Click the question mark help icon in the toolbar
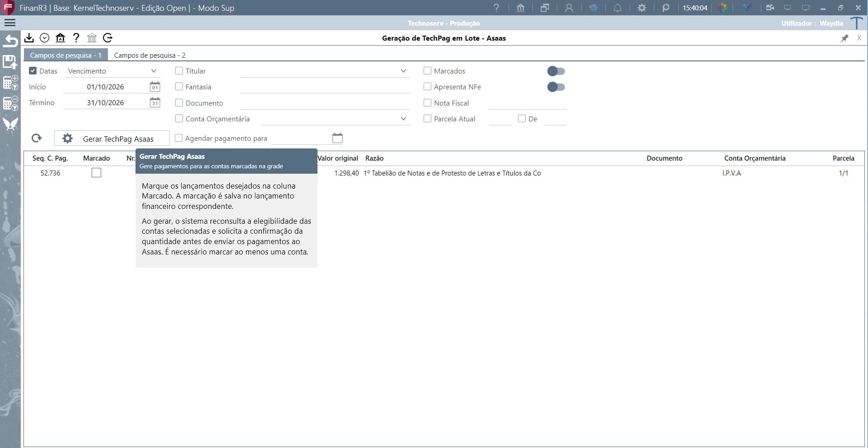The width and height of the screenshot is (868, 448). click(x=76, y=38)
